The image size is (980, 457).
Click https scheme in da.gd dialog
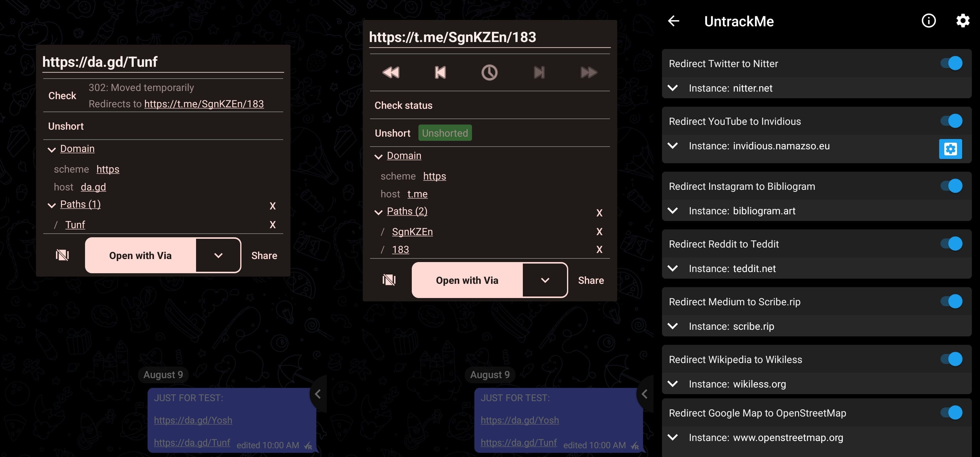(108, 169)
